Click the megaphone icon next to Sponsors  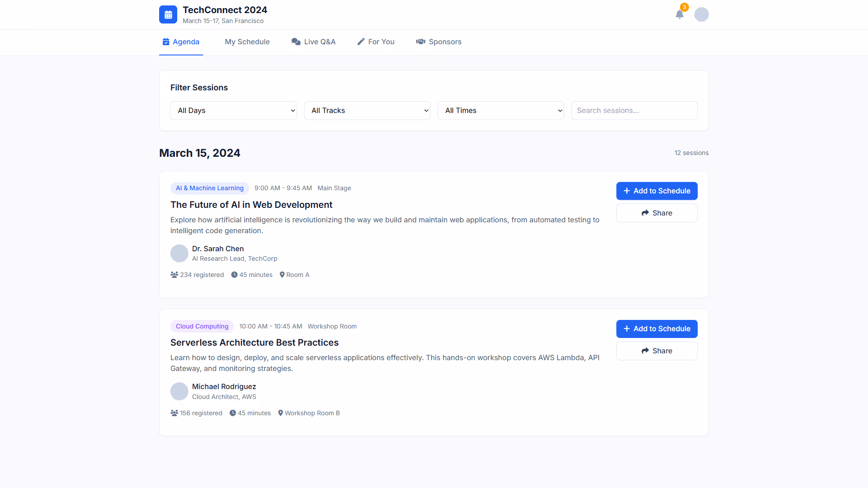pos(420,41)
